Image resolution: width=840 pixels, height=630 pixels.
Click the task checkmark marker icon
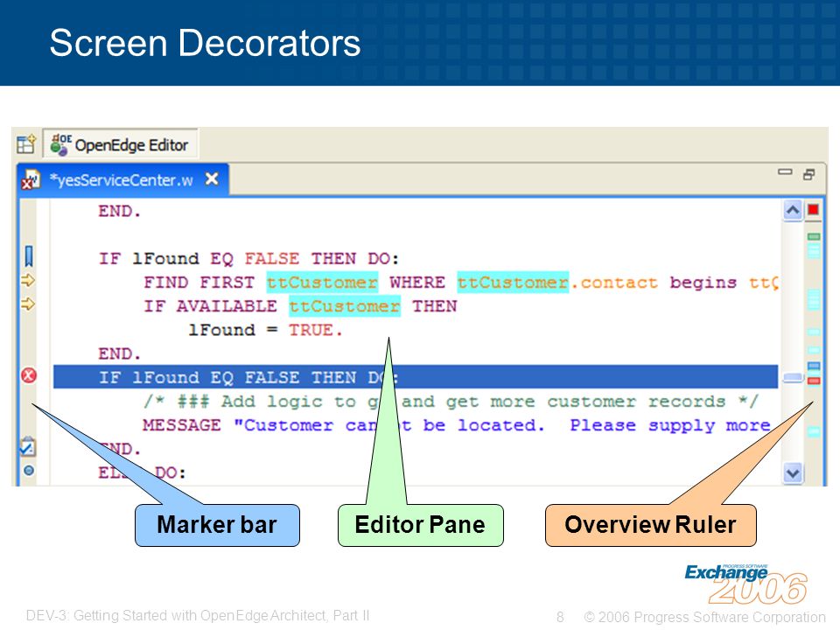point(28,446)
